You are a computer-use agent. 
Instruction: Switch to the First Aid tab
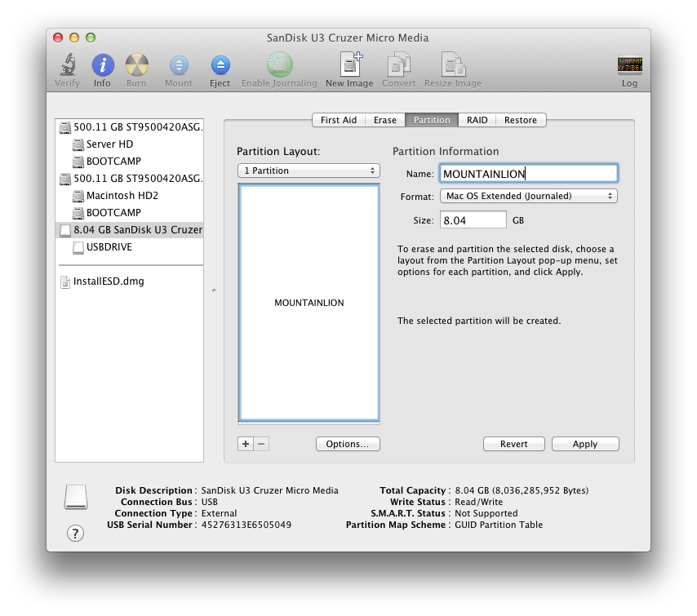(338, 120)
